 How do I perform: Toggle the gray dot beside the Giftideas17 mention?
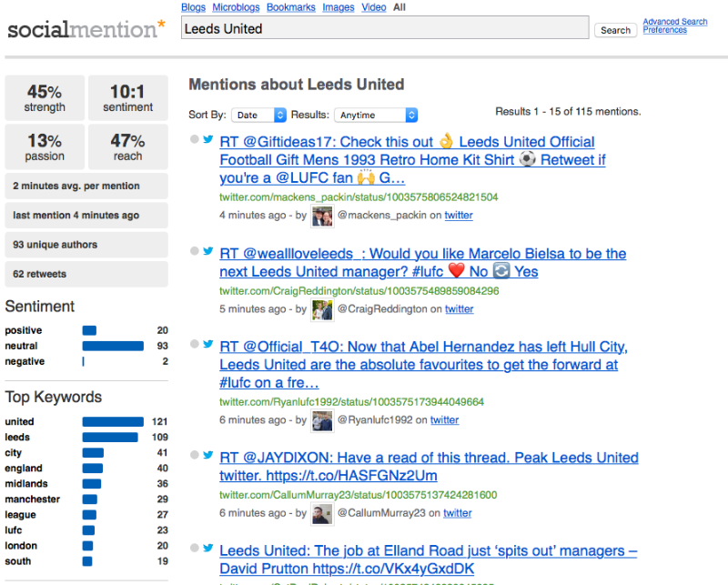195,139
